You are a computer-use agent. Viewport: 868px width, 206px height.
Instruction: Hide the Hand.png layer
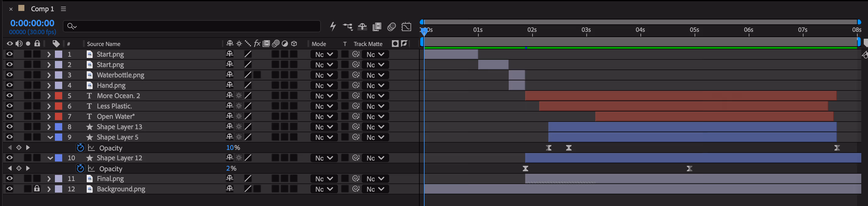[9, 85]
